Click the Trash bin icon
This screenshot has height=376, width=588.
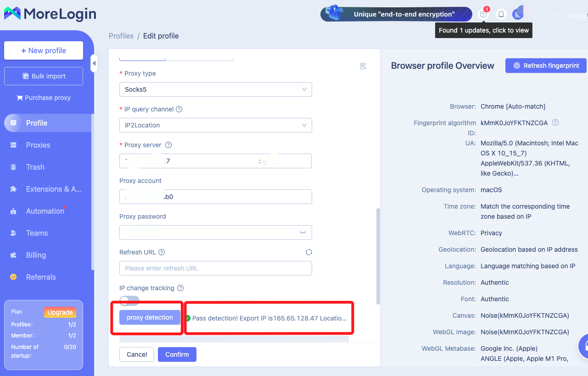point(13,167)
